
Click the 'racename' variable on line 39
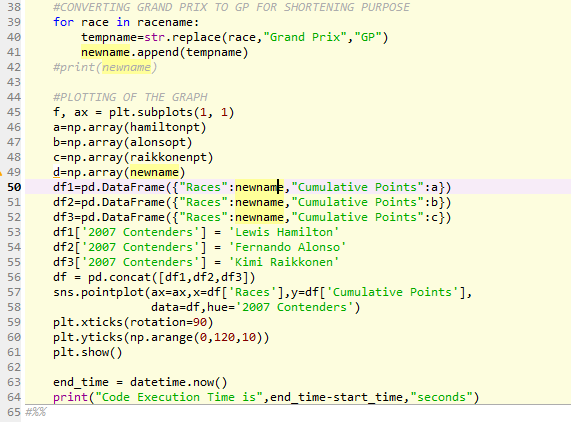pyautogui.click(x=165, y=22)
